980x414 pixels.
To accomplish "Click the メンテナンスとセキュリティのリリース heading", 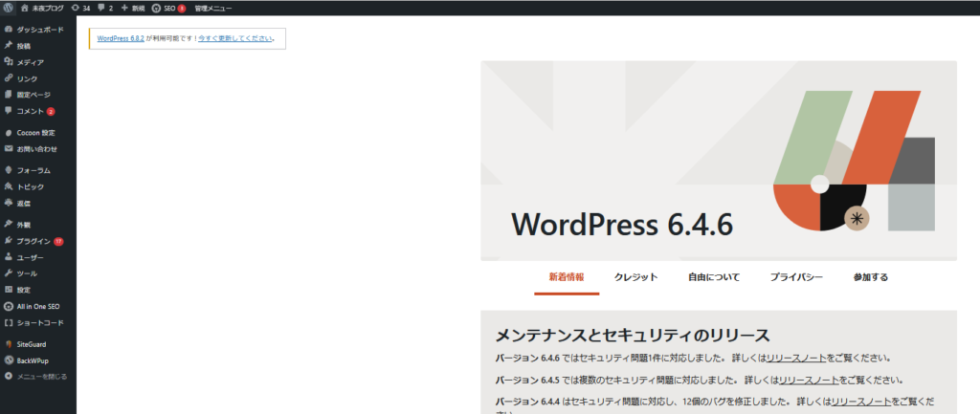I will click(x=633, y=336).
